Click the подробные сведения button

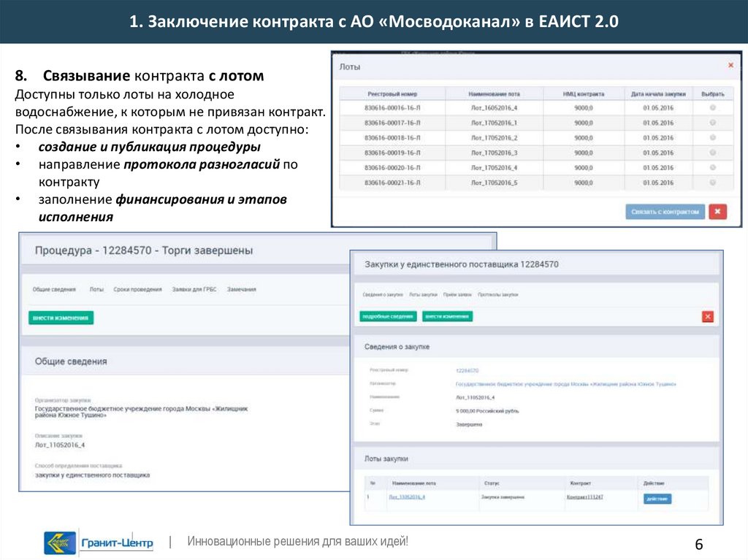388,316
